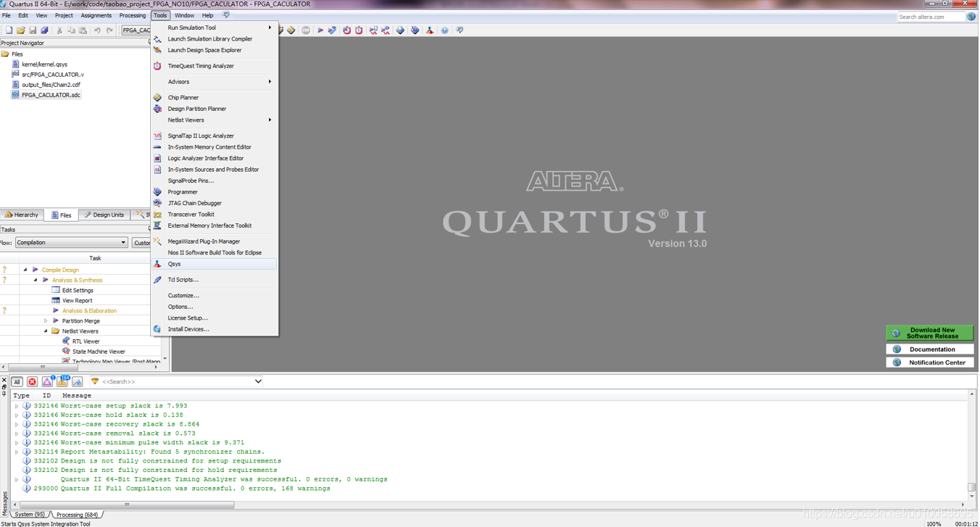Viewport: 980px width, 527px height.
Task: Toggle the warning messages filter
Action: (x=62, y=382)
